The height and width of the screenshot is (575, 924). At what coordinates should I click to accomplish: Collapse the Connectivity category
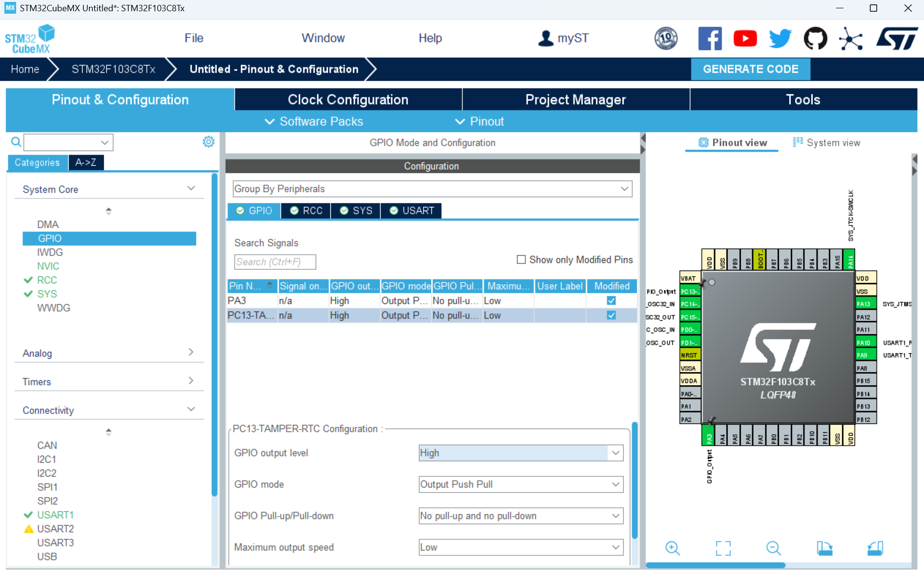(x=191, y=409)
